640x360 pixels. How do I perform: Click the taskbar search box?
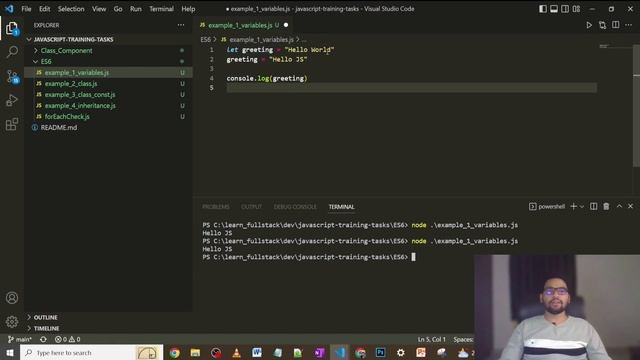pyautogui.click(x=91, y=352)
